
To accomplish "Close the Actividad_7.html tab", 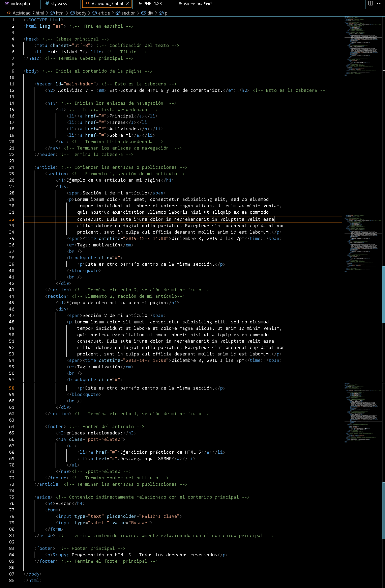I will coord(128,4).
